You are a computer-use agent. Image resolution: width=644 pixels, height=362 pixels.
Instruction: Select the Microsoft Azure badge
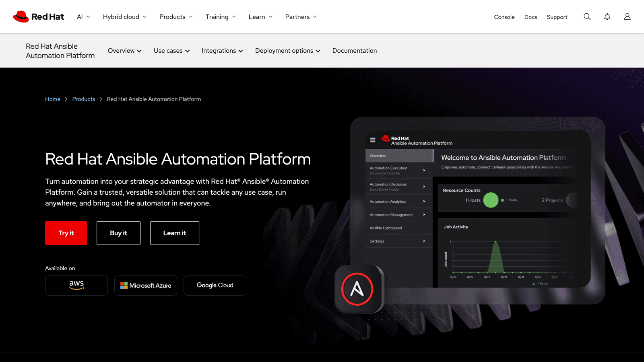coord(146,286)
